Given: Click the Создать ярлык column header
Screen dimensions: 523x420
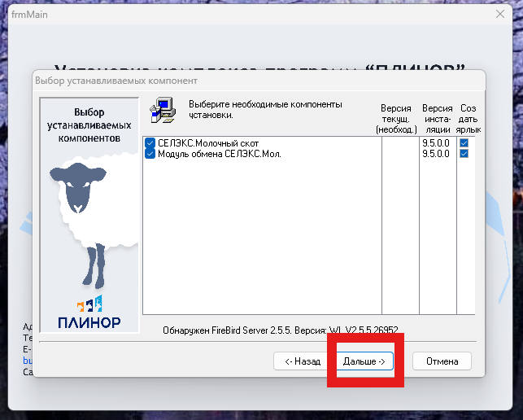Looking at the screenshot, I should click(x=469, y=119).
